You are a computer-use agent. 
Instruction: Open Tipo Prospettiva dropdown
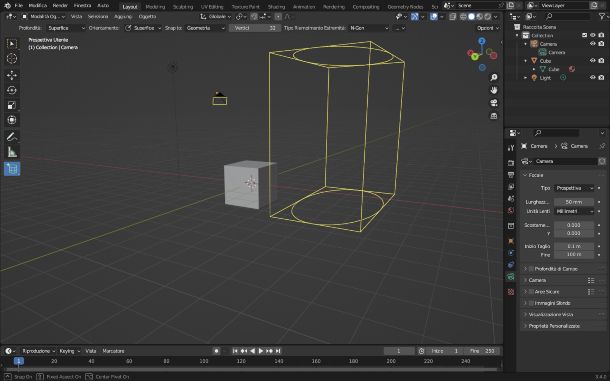pos(574,188)
